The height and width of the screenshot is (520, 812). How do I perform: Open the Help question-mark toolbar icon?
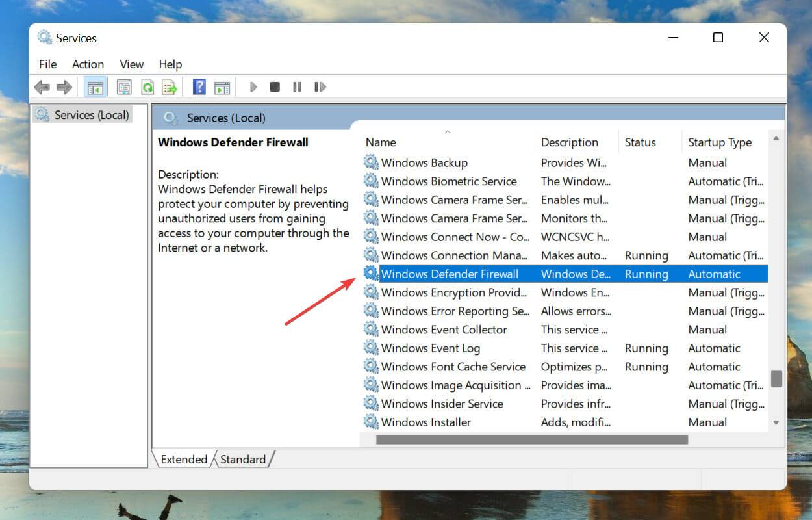pyautogui.click(x=200, y=87)
